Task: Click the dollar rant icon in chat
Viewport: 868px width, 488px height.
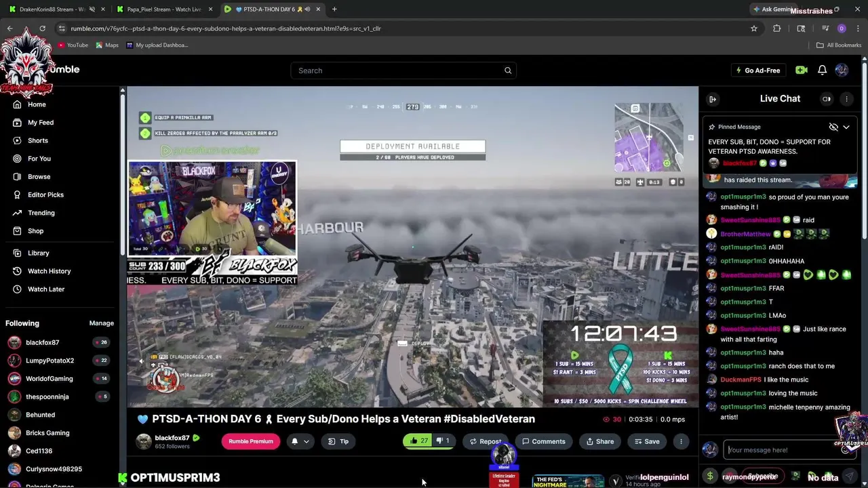Action: 710,476
